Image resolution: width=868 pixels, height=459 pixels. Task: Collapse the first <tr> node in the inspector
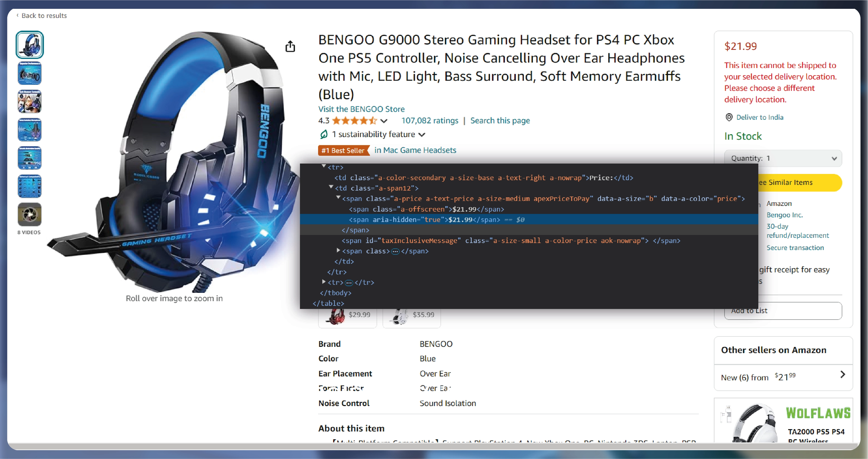[x=324, y=166]
